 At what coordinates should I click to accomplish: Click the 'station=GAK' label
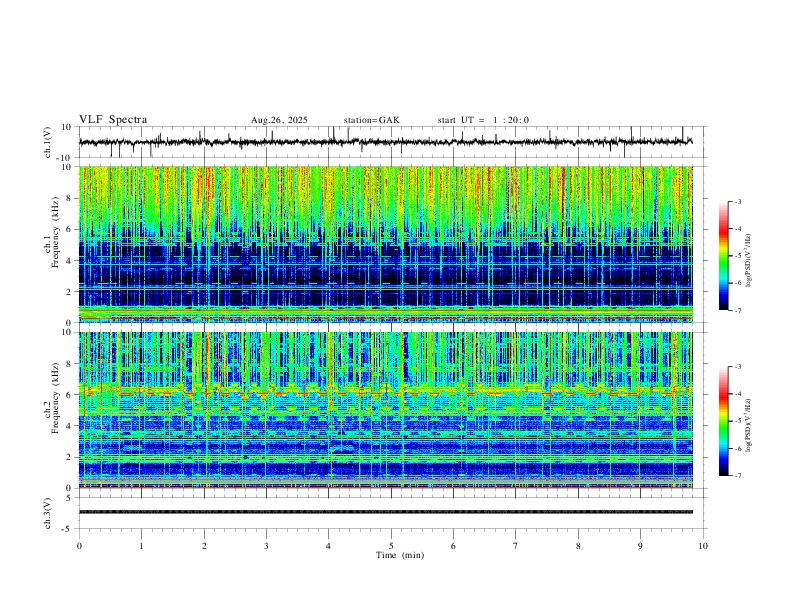[372, 120]
